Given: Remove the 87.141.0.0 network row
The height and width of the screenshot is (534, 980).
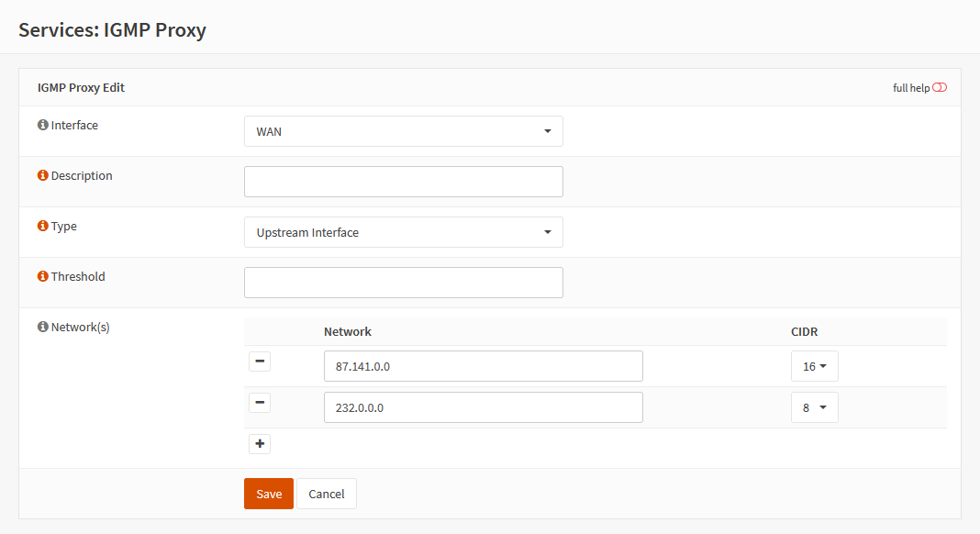Looking at the screenshot, I should (260, 362).
